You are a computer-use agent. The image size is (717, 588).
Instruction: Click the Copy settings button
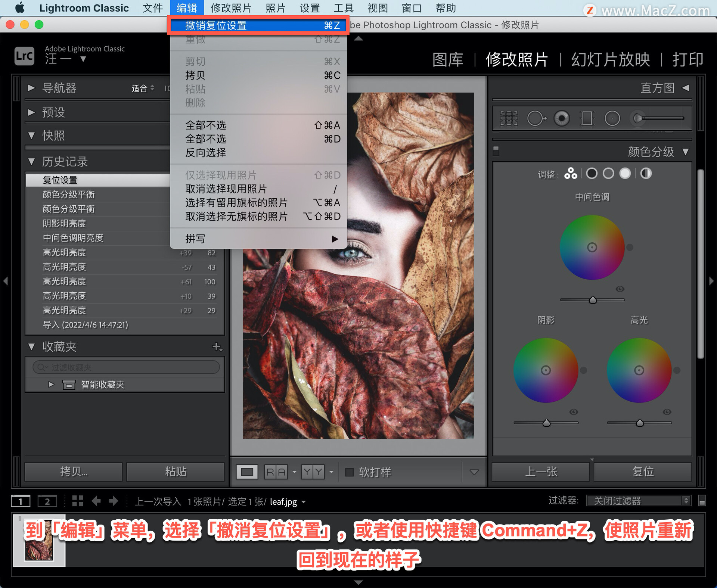[x=74, y=472]
